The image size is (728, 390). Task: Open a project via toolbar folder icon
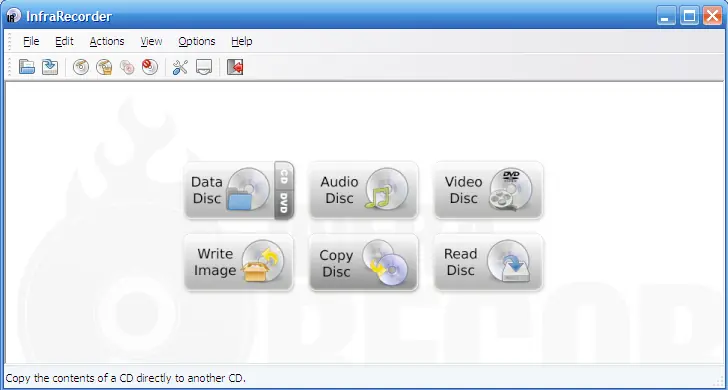pyautogui.click(x=27, y=67)
